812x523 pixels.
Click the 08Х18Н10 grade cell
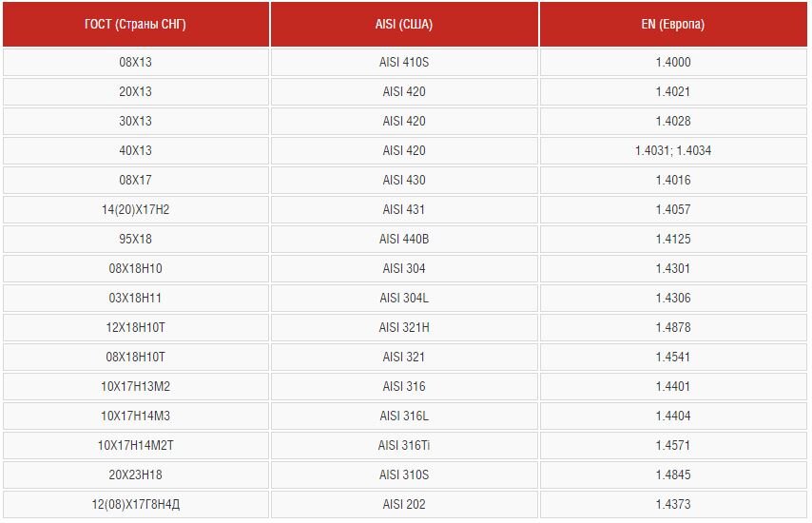[x=136, y=269]
